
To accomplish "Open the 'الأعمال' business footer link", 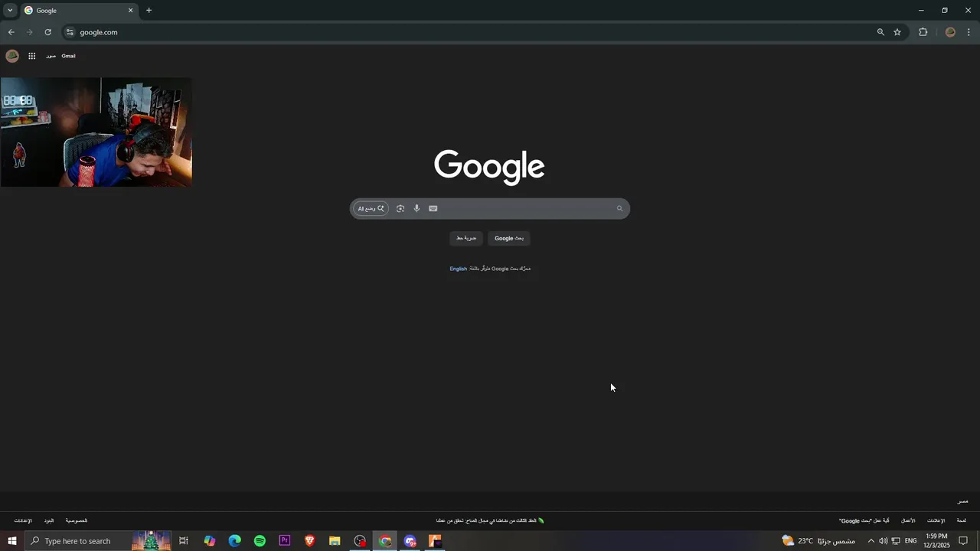I will (908, 520).
